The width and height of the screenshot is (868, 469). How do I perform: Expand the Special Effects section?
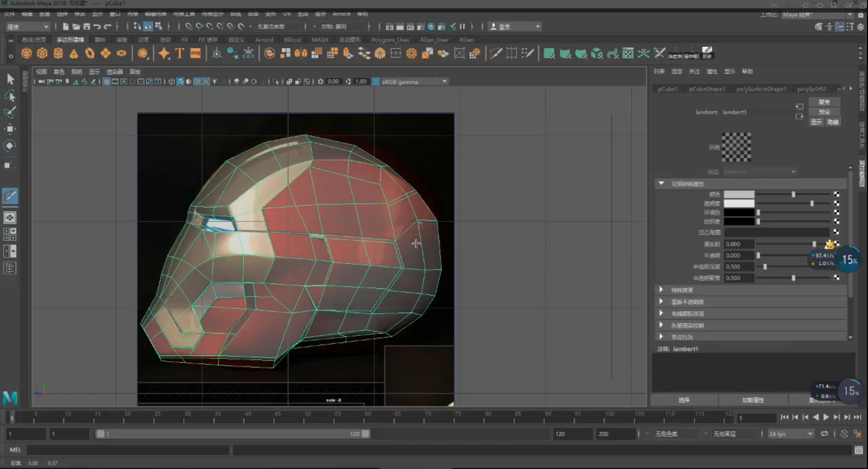[x=661, y=290]
